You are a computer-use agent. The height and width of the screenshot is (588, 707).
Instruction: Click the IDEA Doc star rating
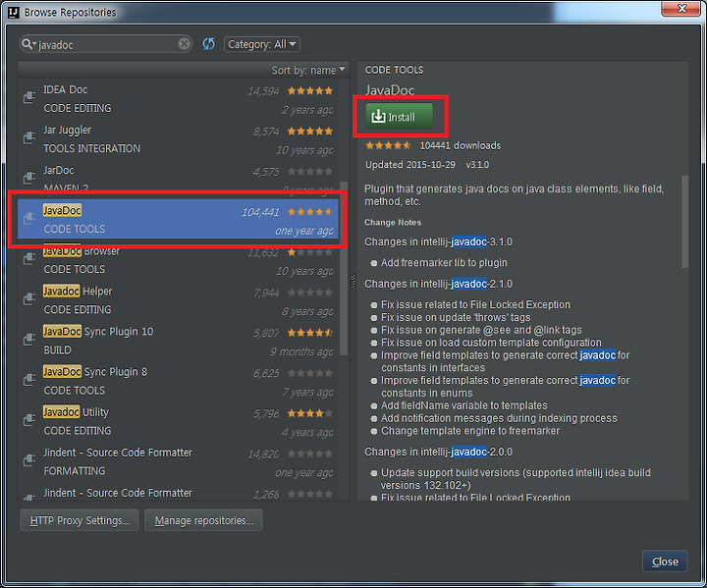pos(310,90)
